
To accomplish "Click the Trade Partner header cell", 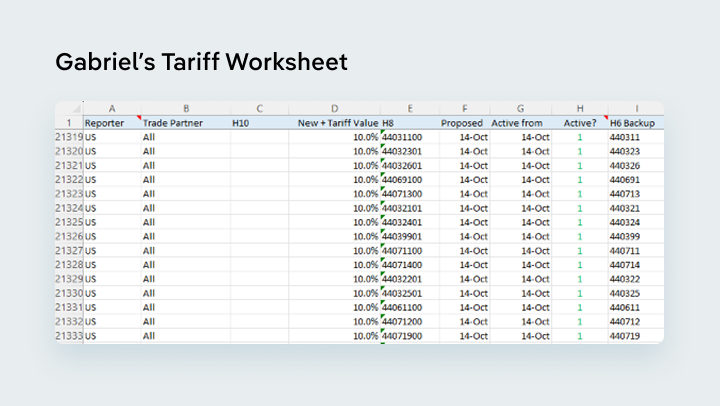I will pos(184,123).
